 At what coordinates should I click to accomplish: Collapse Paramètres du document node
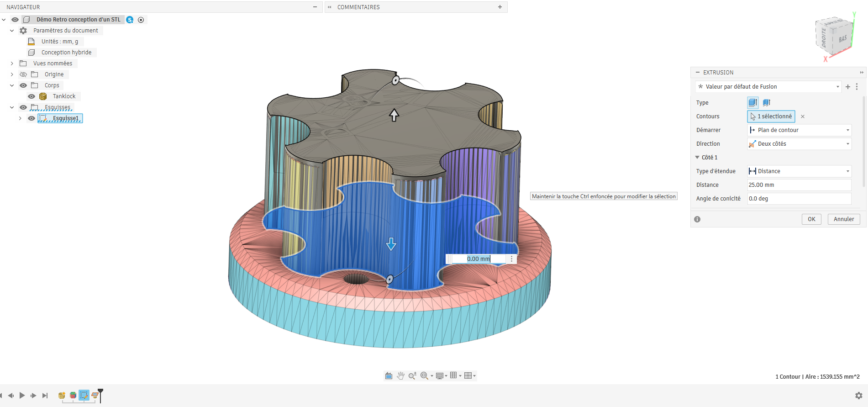point(12,31)
